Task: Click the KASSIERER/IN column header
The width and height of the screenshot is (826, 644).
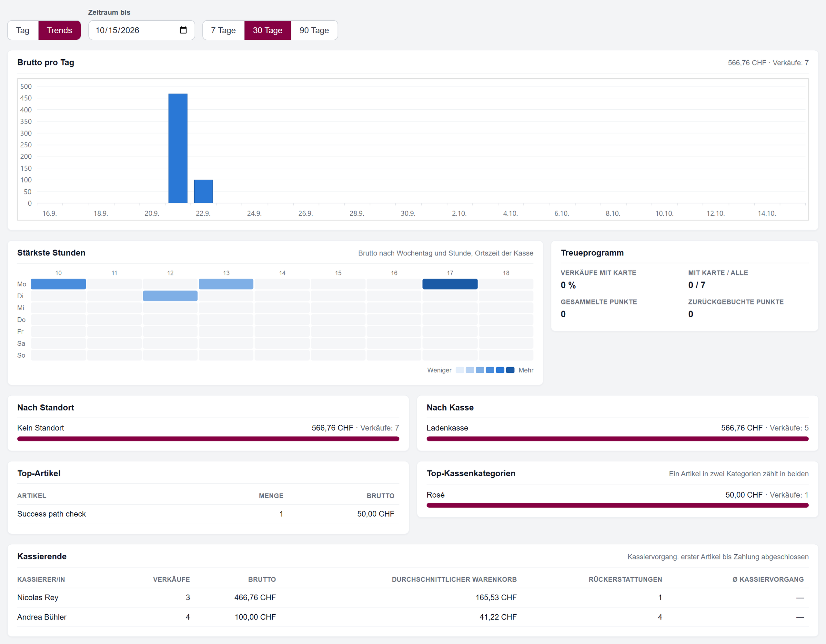Action: coord(41,580)
